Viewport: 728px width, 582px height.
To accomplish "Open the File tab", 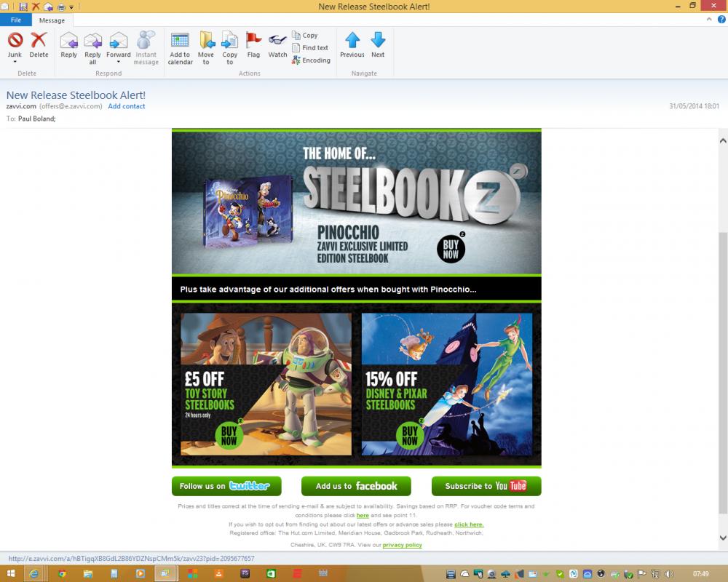I will [16, 20].
